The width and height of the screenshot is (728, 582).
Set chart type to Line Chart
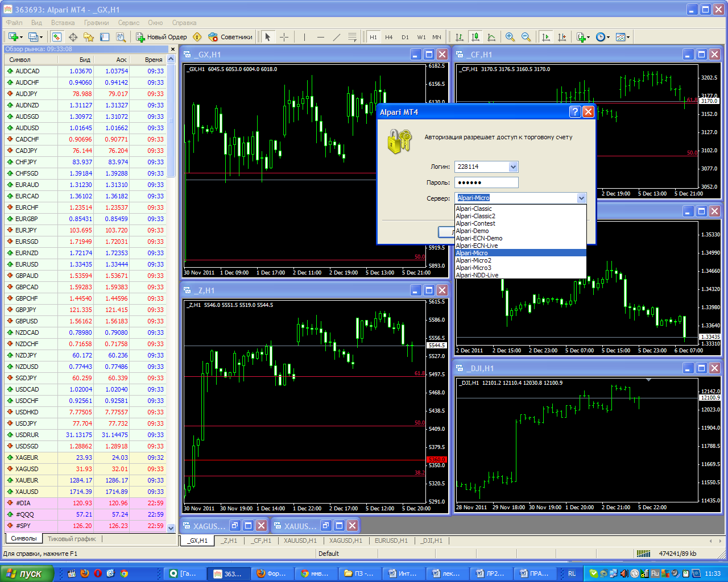point(491,37)
